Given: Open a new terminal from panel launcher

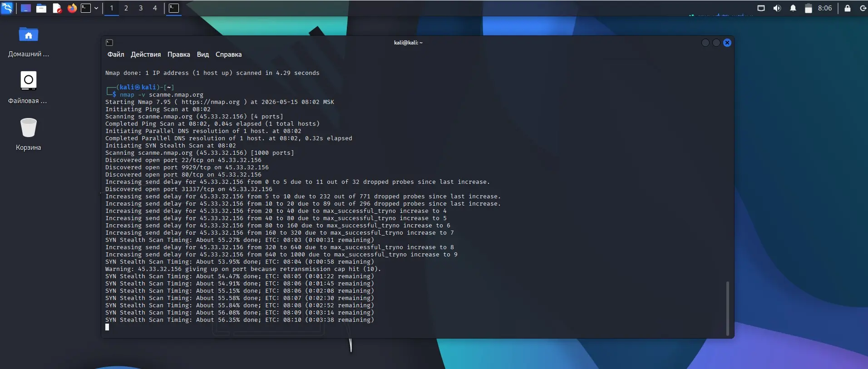Looking at the screenshot, I should (86, 8).
